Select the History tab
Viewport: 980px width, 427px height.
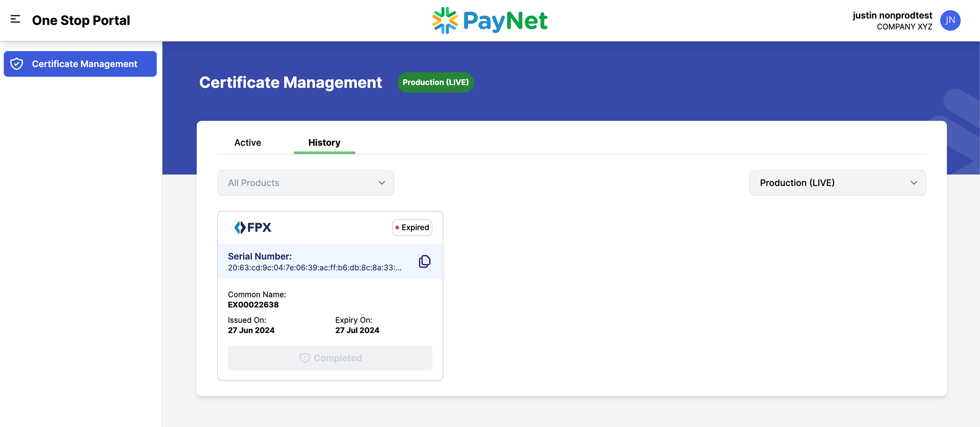(x=324, y=143)
